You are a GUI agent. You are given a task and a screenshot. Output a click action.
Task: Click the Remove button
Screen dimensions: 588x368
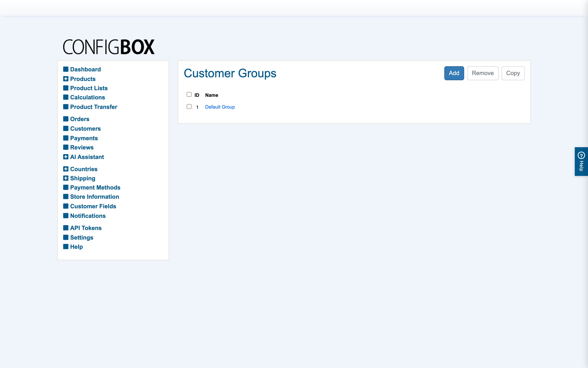coord(483,73)
